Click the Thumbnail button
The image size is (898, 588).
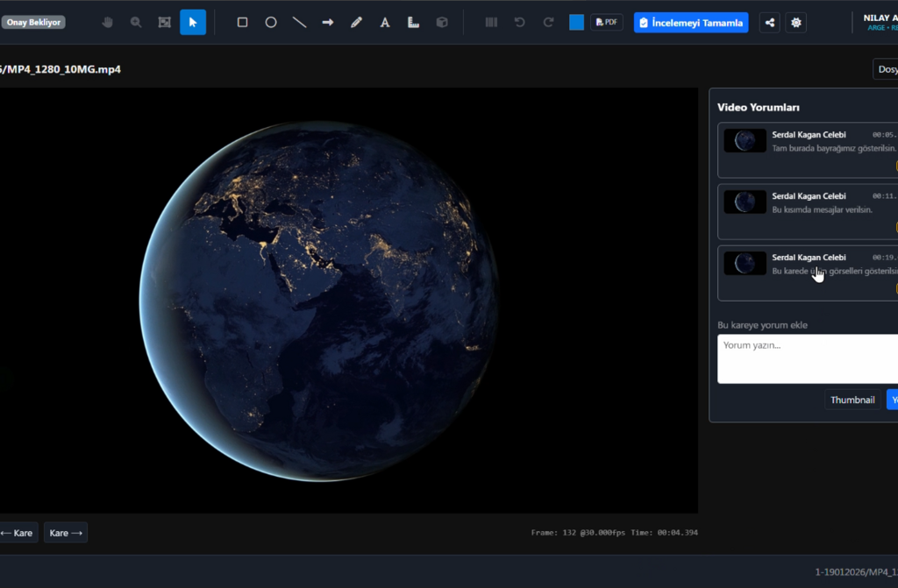coord(852,400)
